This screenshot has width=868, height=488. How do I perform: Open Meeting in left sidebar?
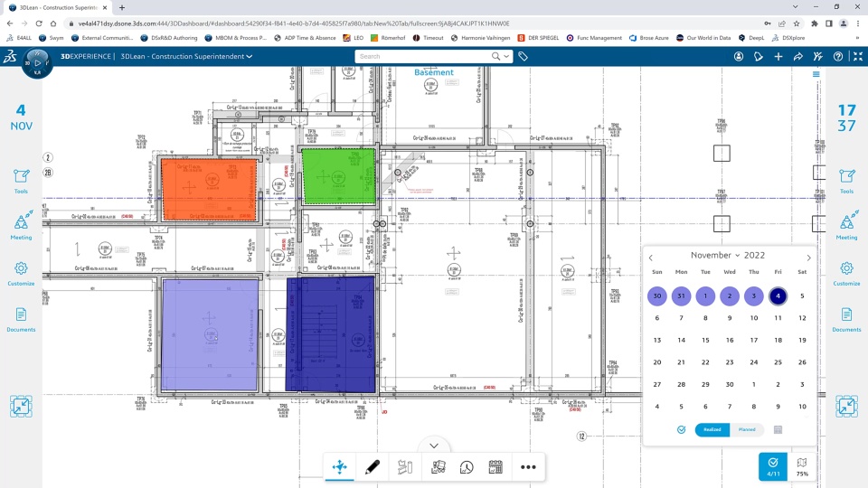[21, 225]
